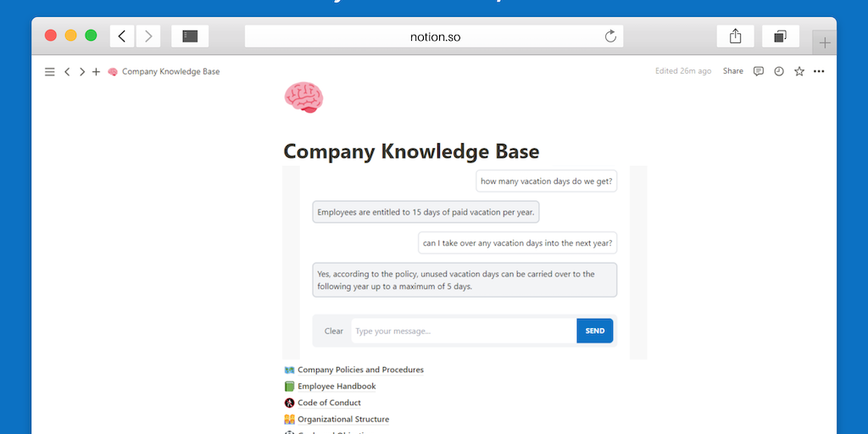Click the Code of Conduct icon
This screenshot has height=434, width=868.
(289, 403)
